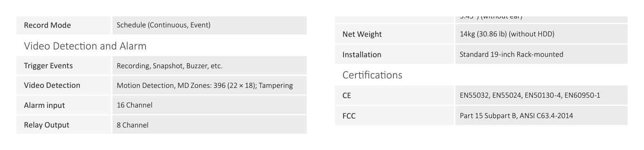
Task: Click the Installation row label
Action: pos(395,54)
